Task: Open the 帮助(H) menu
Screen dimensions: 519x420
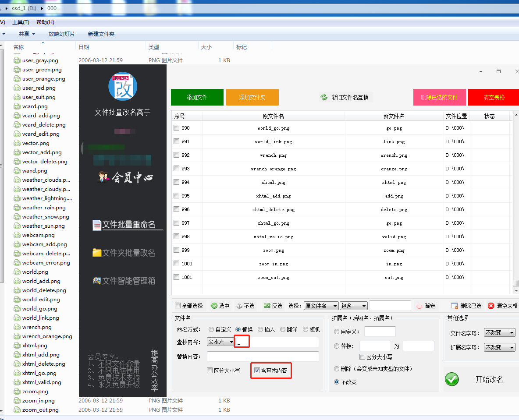Action: coord(45,22)
